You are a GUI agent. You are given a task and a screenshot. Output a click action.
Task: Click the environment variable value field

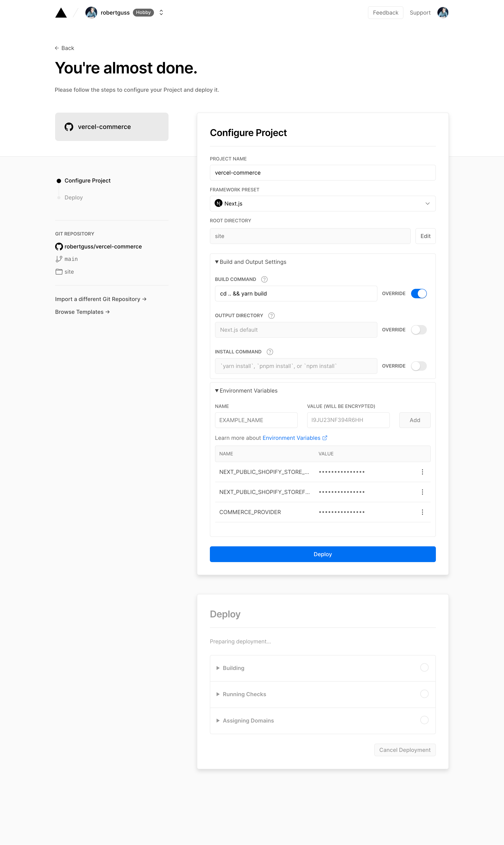(x=348, y=421)
